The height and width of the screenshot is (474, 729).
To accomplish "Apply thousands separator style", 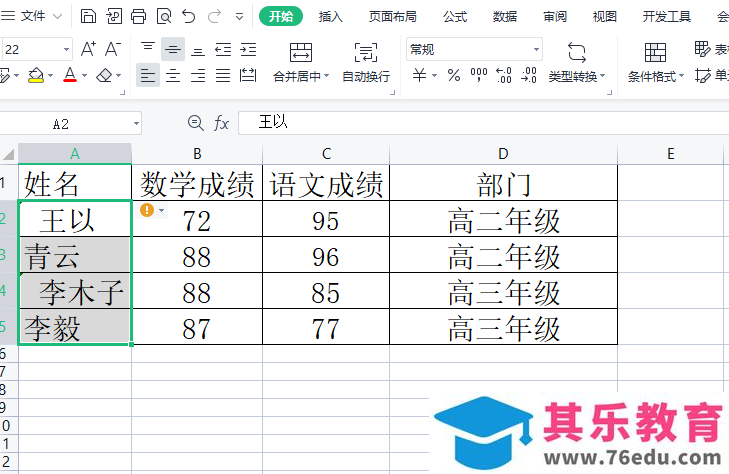I will [479, 75].
